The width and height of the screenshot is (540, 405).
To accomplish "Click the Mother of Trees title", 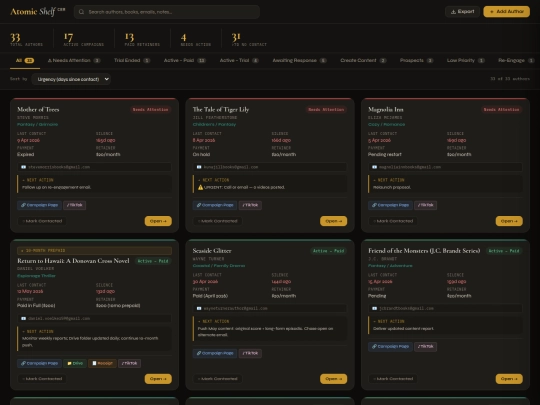I will 38,110.
